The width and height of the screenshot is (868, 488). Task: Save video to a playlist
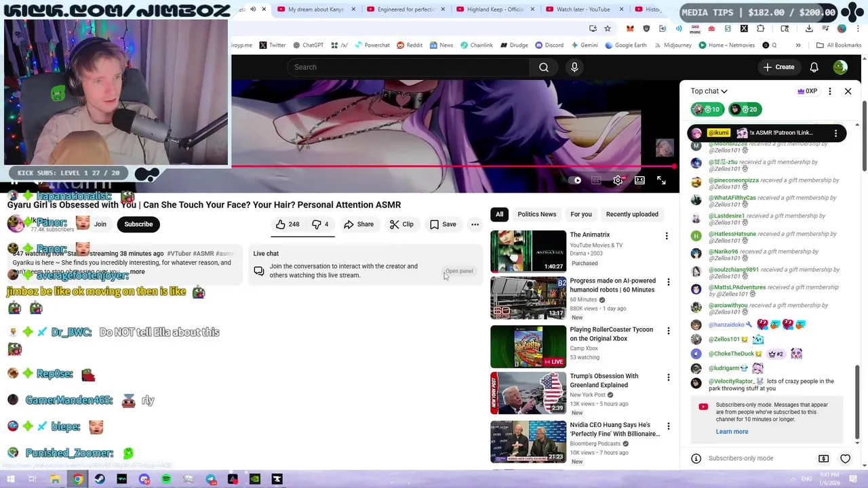(x=443, y=224)
